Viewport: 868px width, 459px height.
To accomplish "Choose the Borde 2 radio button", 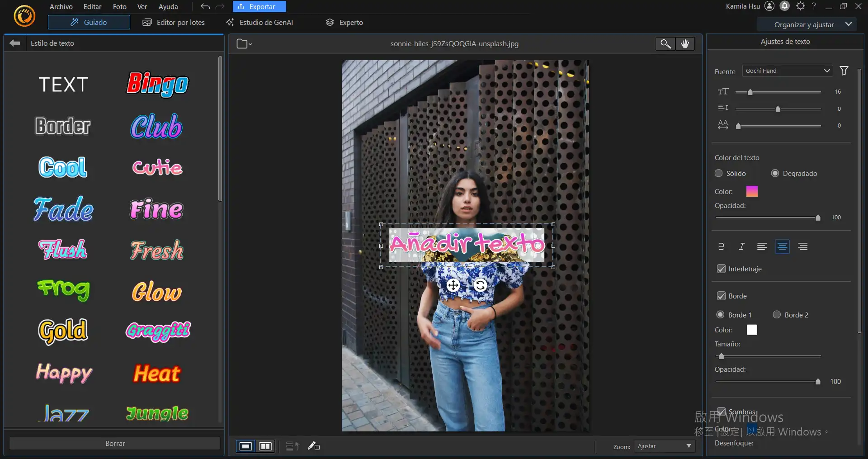I will (x=777, y=315).
